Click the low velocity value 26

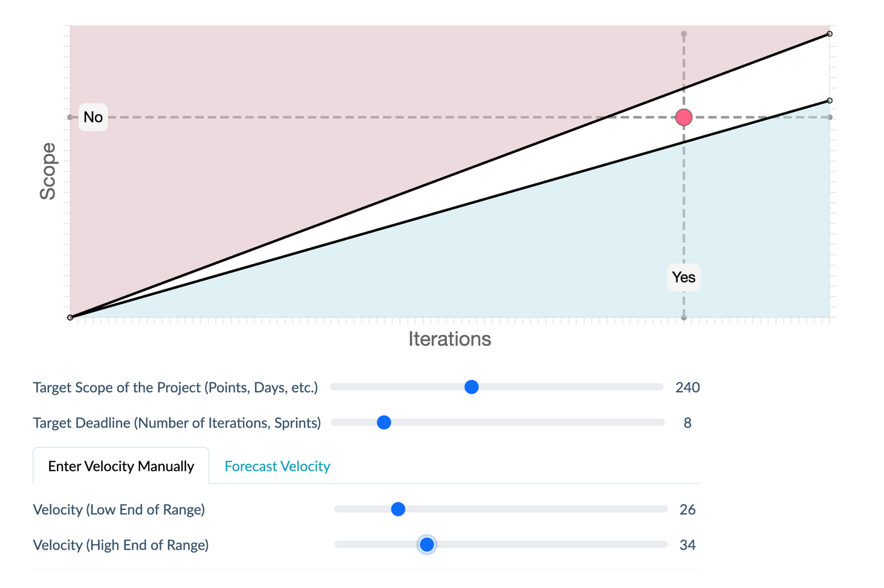[x=687, y=509]
